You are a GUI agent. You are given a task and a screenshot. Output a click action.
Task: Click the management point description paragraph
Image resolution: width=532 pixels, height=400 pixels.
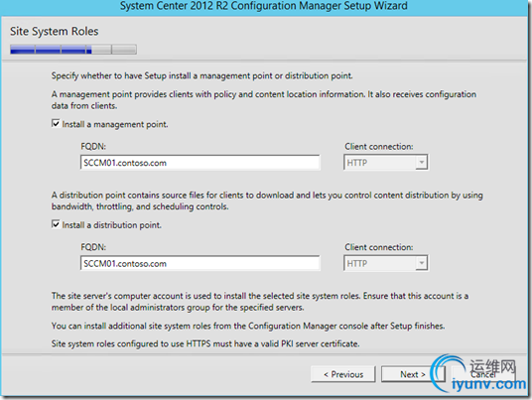(x=264, y=99)
